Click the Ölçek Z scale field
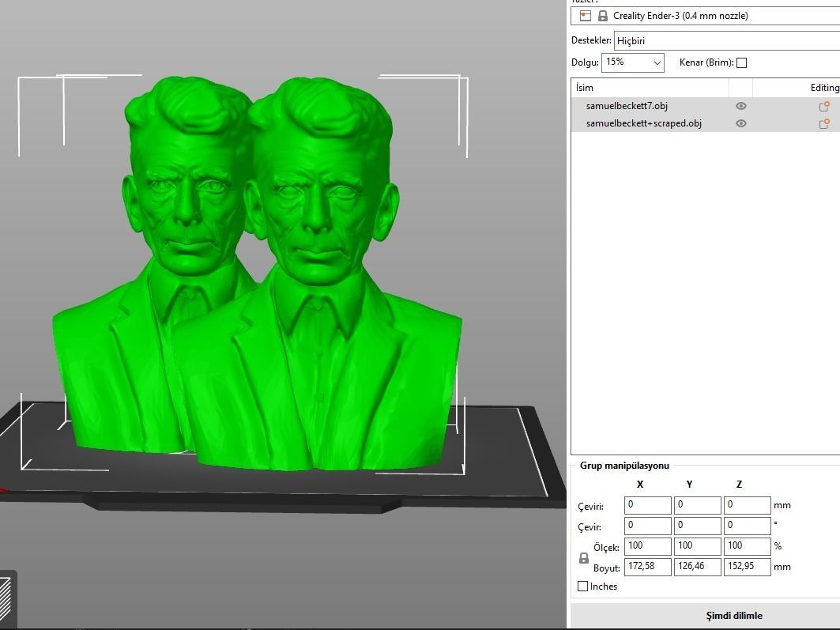840x630 pixels. tap(748, 546)
